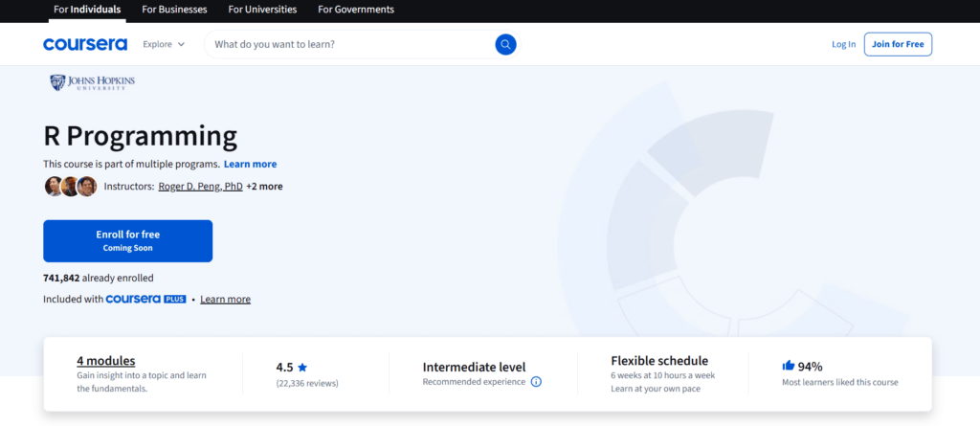Open the Recommended experience info icon
The width and height of the screenshot is (980, 426).
[536, 382]
